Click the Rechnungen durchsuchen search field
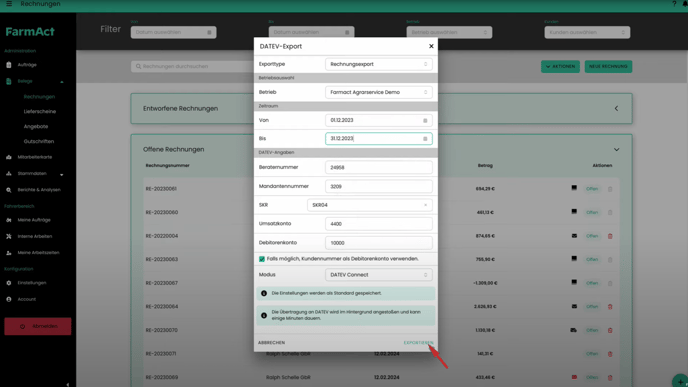This screenshot has height=387, width=688. 192,66
